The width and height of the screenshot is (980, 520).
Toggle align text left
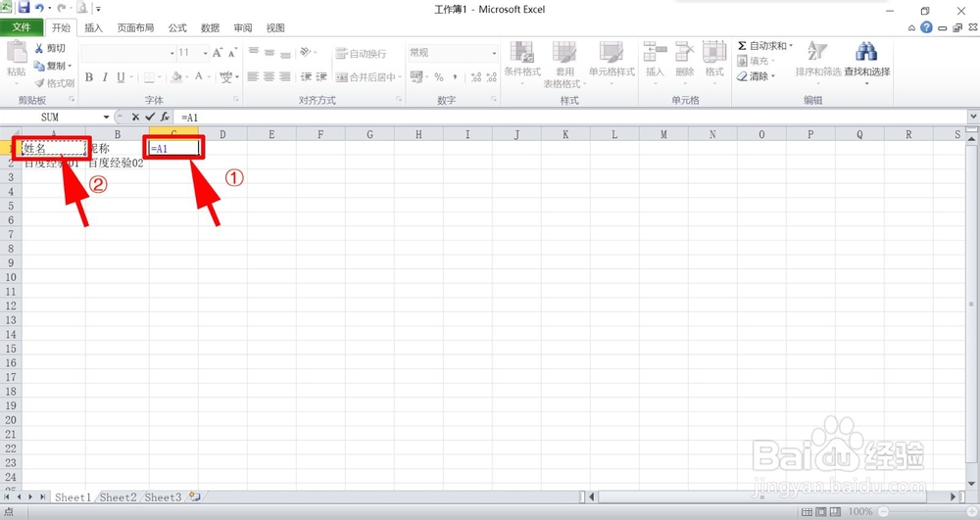coord(253,76)
